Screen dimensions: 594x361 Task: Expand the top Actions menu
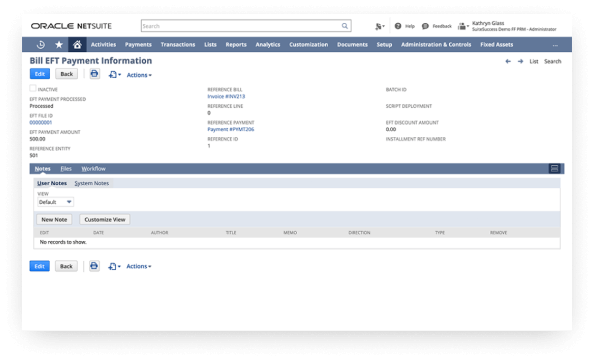pos(139,75)
